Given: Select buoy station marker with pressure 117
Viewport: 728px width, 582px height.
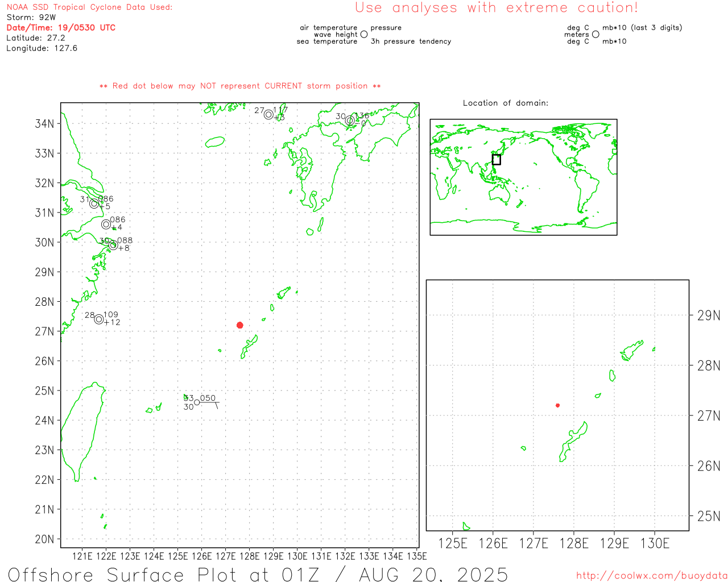Looking at the screenshot, I should point(268,115).
